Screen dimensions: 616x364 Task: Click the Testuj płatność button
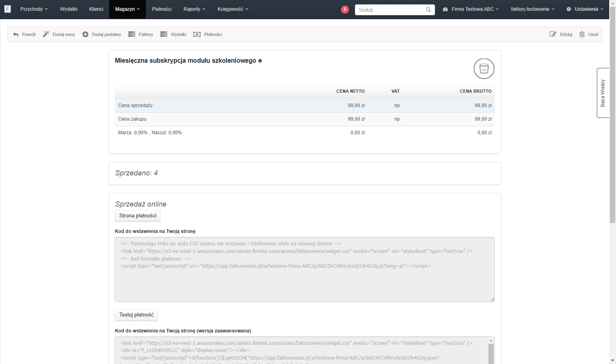click(136, 315)
